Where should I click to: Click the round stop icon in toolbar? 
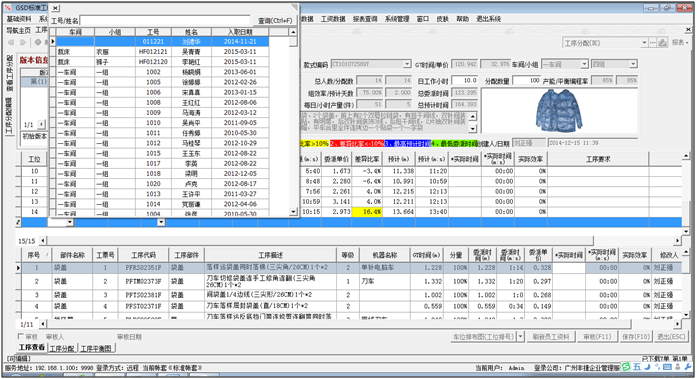click(x=38, y=42)
